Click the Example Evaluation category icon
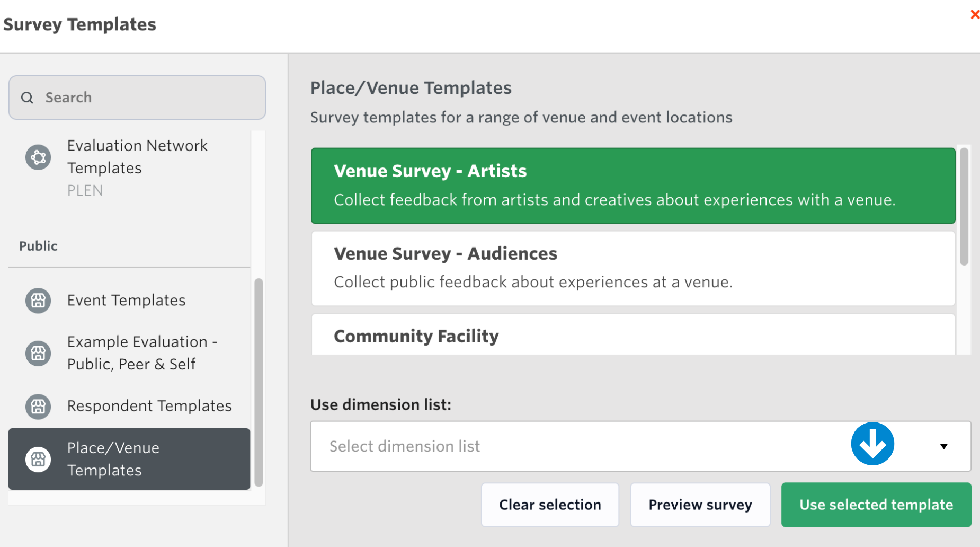 click(38, 353)
